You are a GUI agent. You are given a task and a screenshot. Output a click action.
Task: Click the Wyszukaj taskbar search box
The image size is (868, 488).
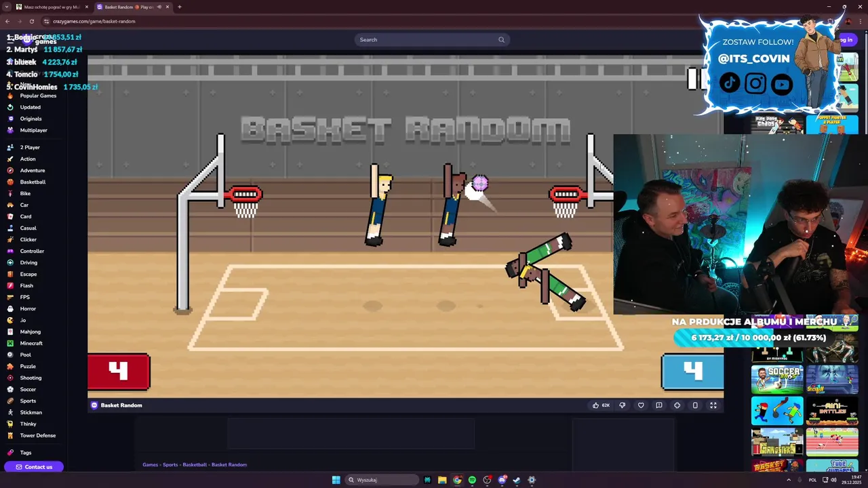[x=382, y=480]
